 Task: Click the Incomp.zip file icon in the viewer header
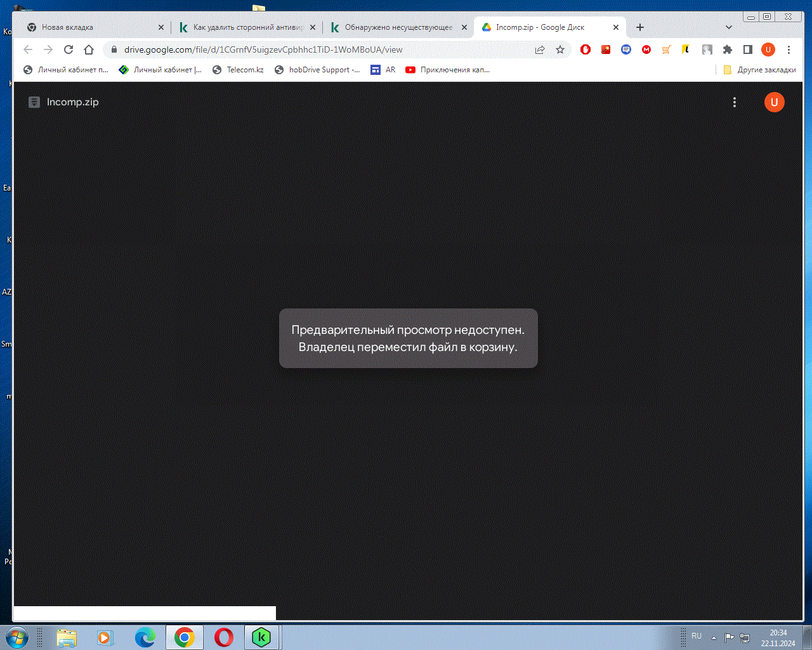(34, 102)
